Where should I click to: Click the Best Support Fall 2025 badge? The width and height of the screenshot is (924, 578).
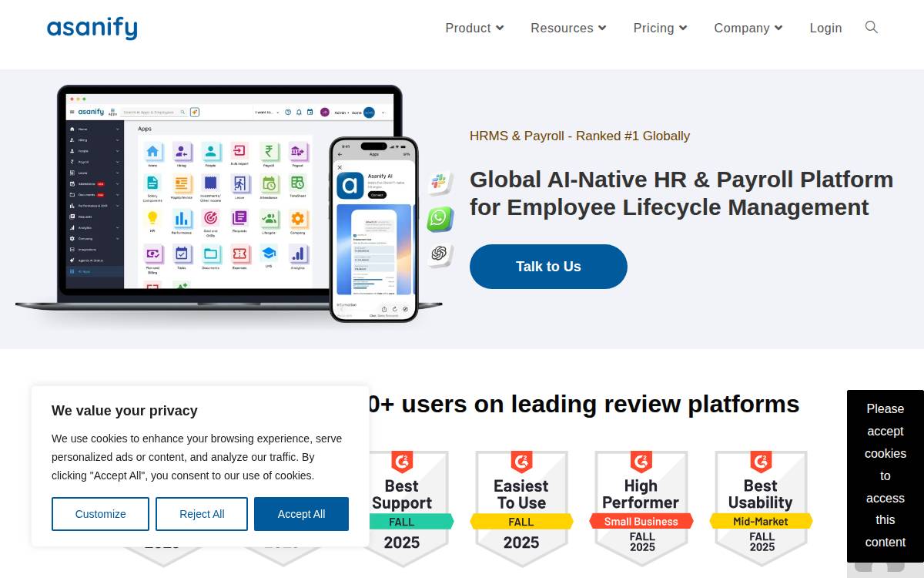tap(402, 509)
